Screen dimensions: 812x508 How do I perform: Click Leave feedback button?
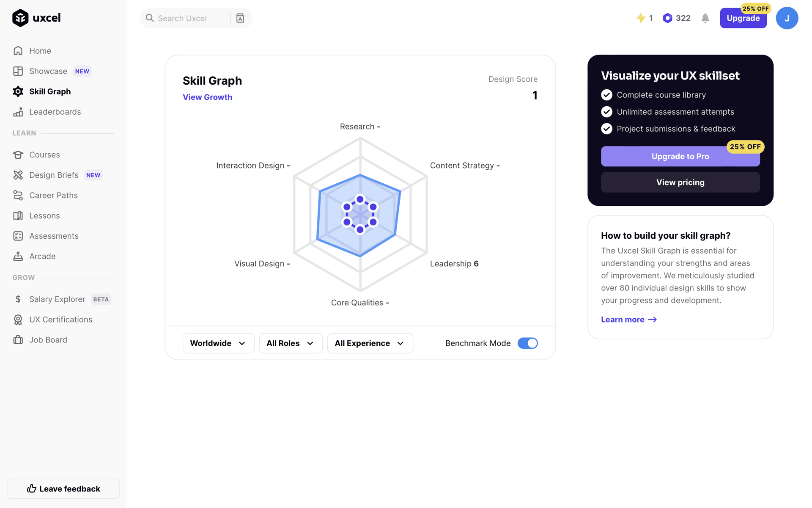click(63, 489)
